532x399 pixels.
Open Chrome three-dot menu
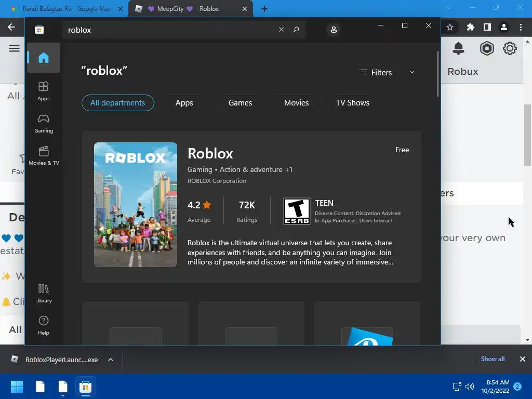pyautogui.click(x=521, y=27)
